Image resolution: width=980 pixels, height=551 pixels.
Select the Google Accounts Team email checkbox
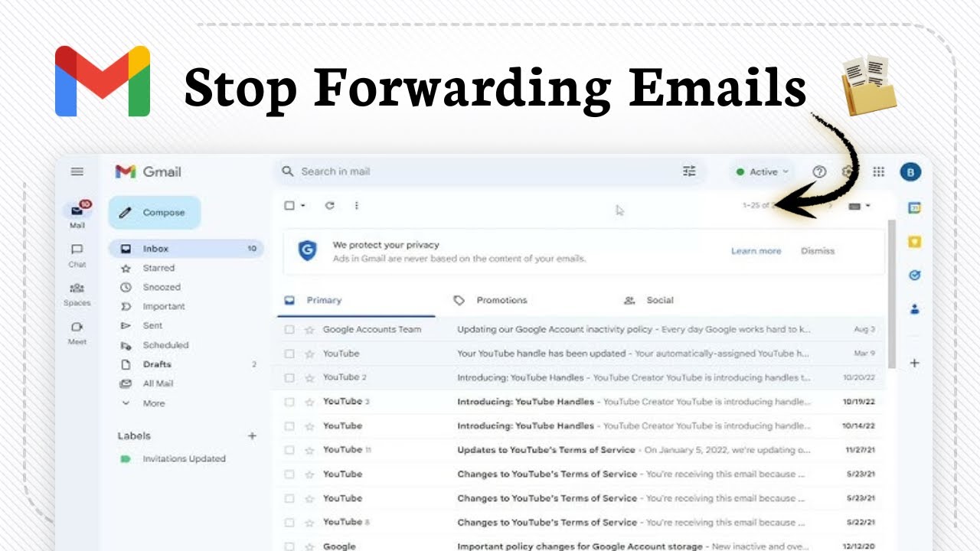pyautogui.click(x=289, y=330)
